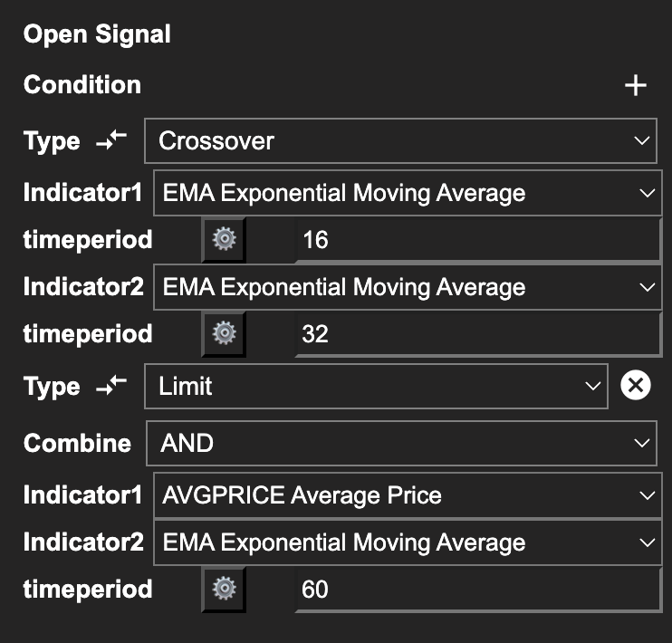Viewport: 672px width, 643px height.
Task: Click the timeperiod field showing 60
Action: click(478, 590)
